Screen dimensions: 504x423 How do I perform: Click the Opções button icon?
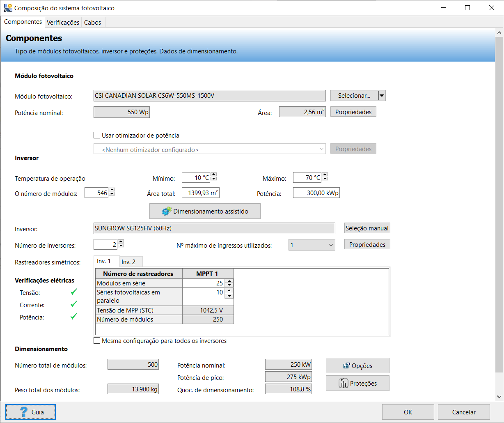[x=346, y=366]
